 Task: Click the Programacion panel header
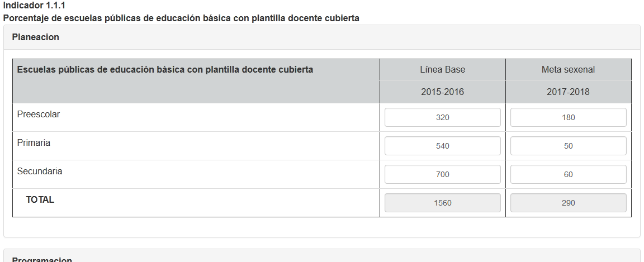(322, 258)
